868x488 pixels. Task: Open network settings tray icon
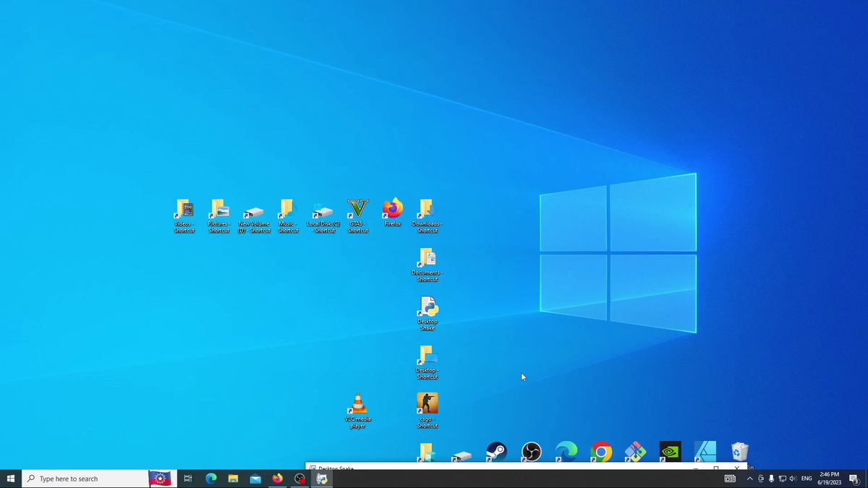(782, 479)
